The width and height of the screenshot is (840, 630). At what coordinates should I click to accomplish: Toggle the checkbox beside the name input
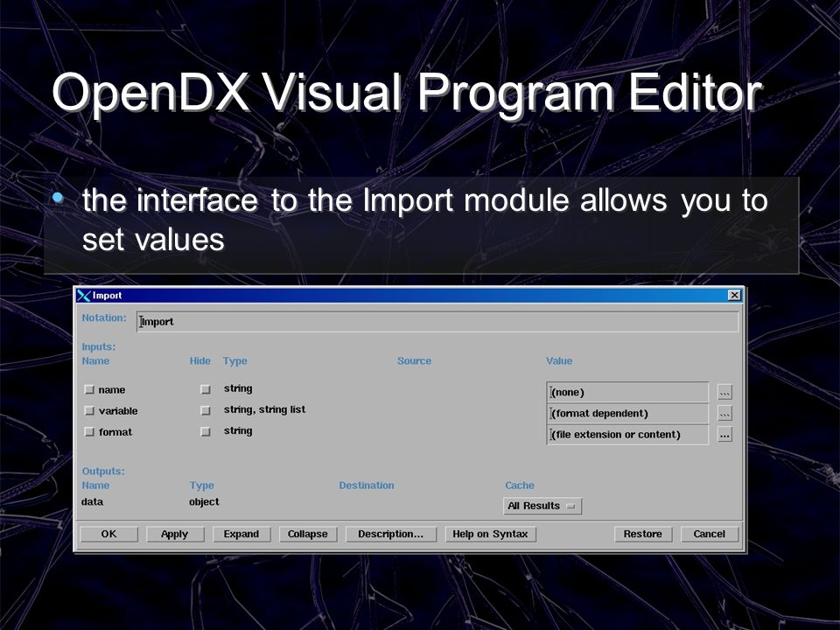89,390
